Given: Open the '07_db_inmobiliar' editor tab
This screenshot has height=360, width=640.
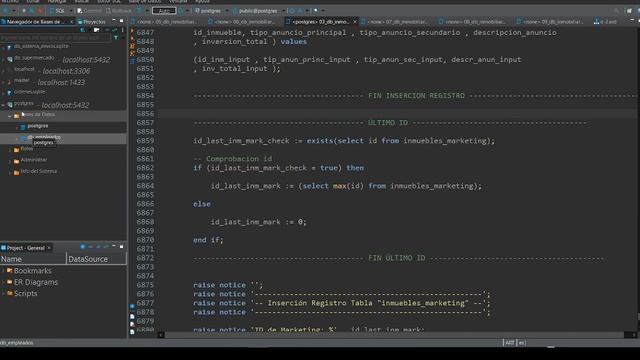Looking at the screenshot, I should 395,22.
